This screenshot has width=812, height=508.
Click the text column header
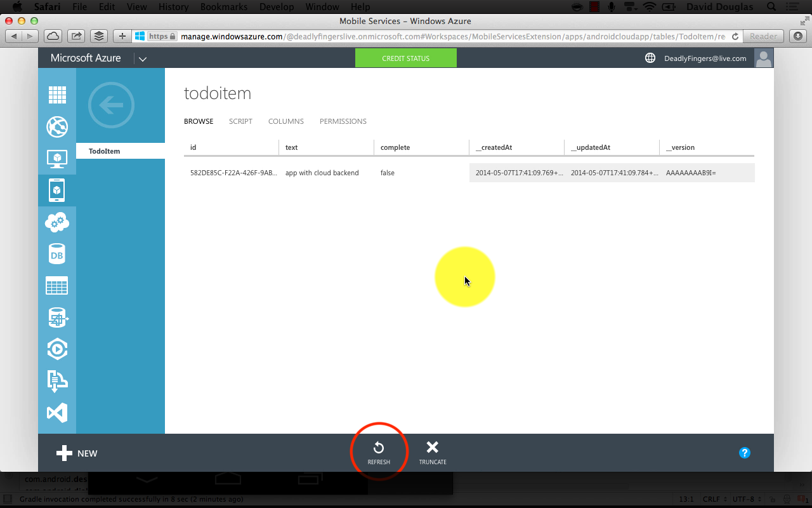pyautogui.click(x=326, y=147)
